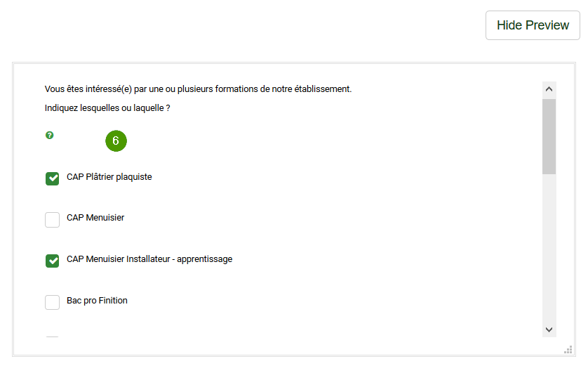588x366 pixels.
Task: Click the vertical scrollbar thumb
Action: [x=549, y=137]
